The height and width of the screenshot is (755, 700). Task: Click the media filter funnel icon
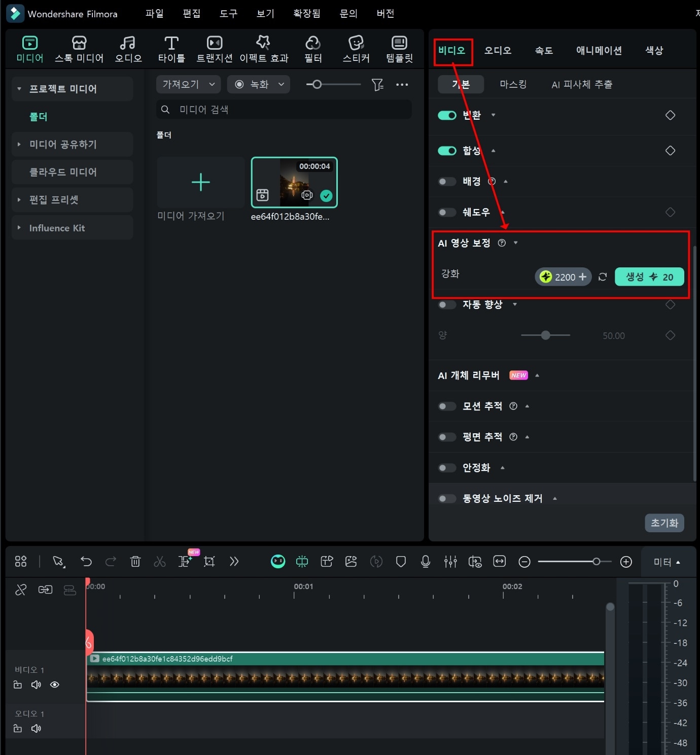[377, 85]
